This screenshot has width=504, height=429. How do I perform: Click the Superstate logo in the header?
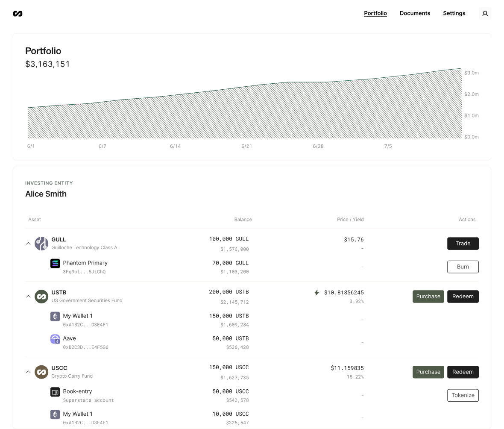18,14
